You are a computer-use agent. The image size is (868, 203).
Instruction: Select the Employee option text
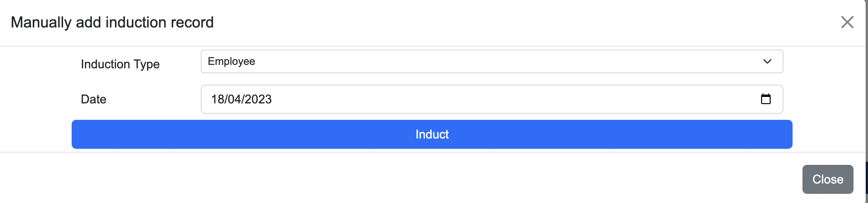231,61
